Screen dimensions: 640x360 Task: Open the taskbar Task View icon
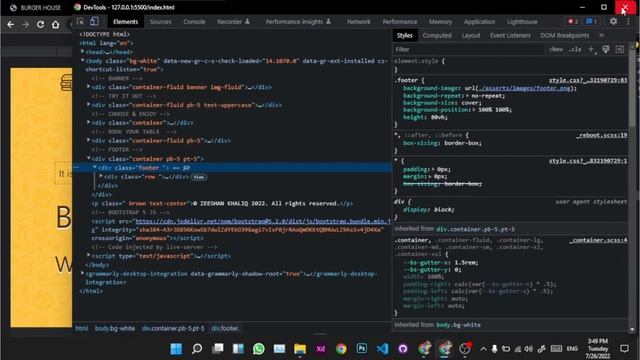[x=218, y=349]
